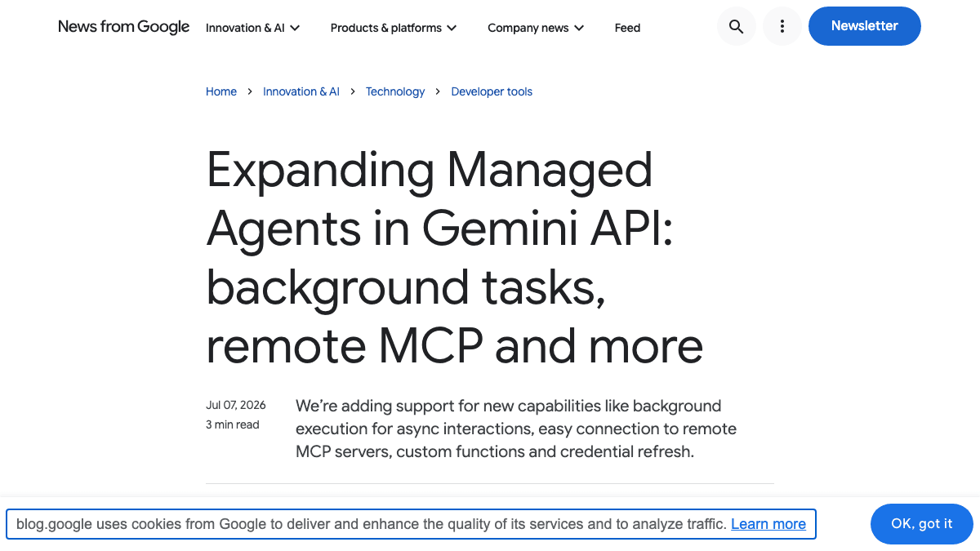
Task: Expand the Products & platforms menu
Action: tap(394, 28)
